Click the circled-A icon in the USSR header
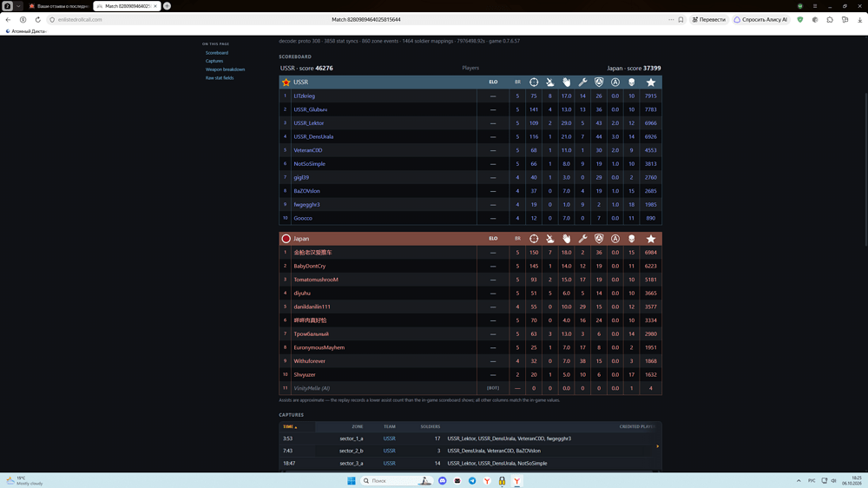The image size is (868, 488). 615,82
